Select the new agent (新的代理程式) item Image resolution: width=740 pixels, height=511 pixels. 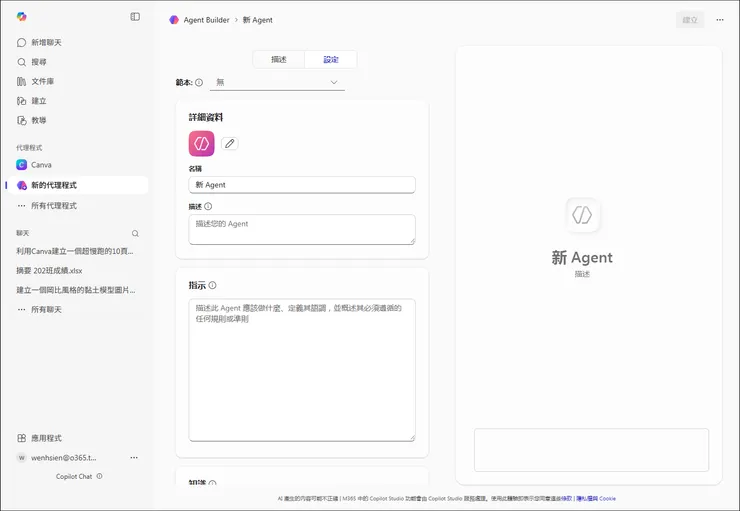tap(78, 185)
